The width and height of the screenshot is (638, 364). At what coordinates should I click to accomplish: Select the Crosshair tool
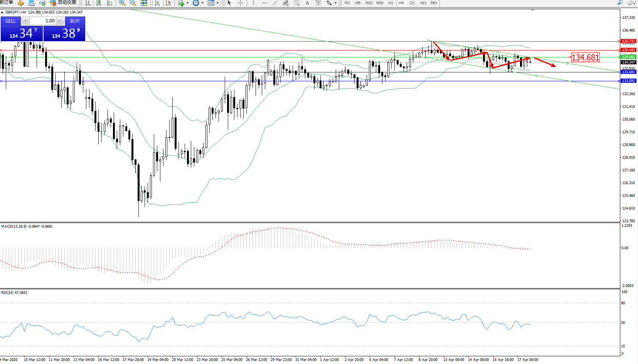240,3
